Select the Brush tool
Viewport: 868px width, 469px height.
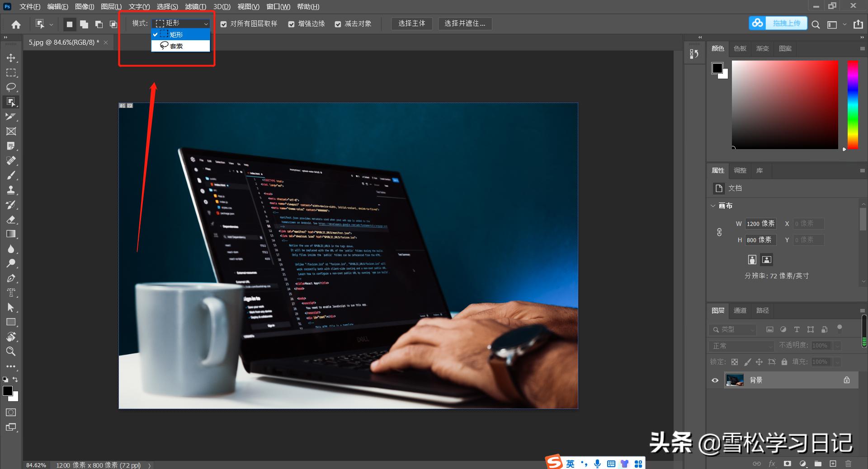(x=11, y=175)
